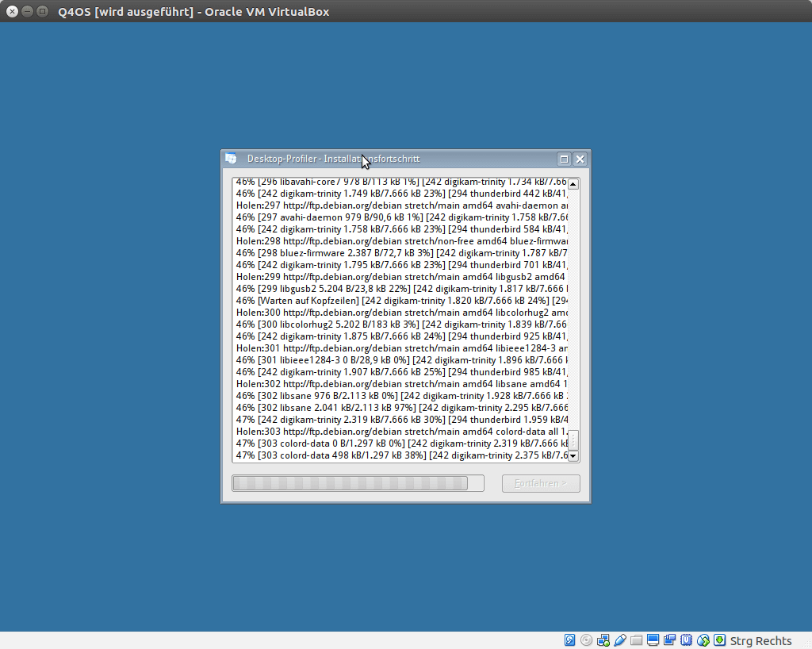812x649 pixels.
Task: Click the hard disk activity status icon
Action: [569, 640]
